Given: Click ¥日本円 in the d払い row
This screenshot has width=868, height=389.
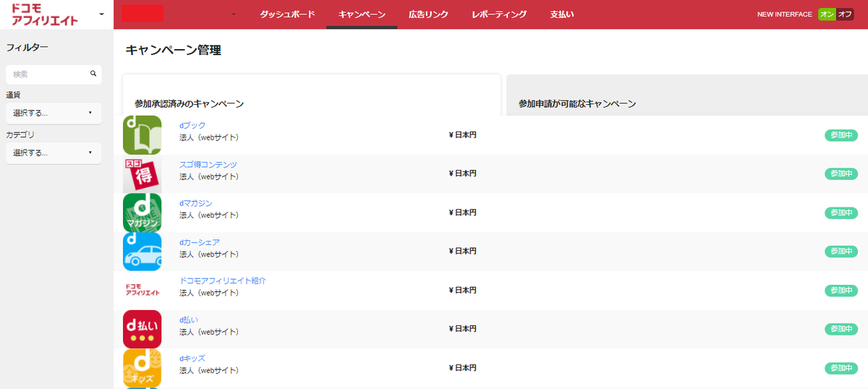Looking at the screenshot, I should 463,329.
